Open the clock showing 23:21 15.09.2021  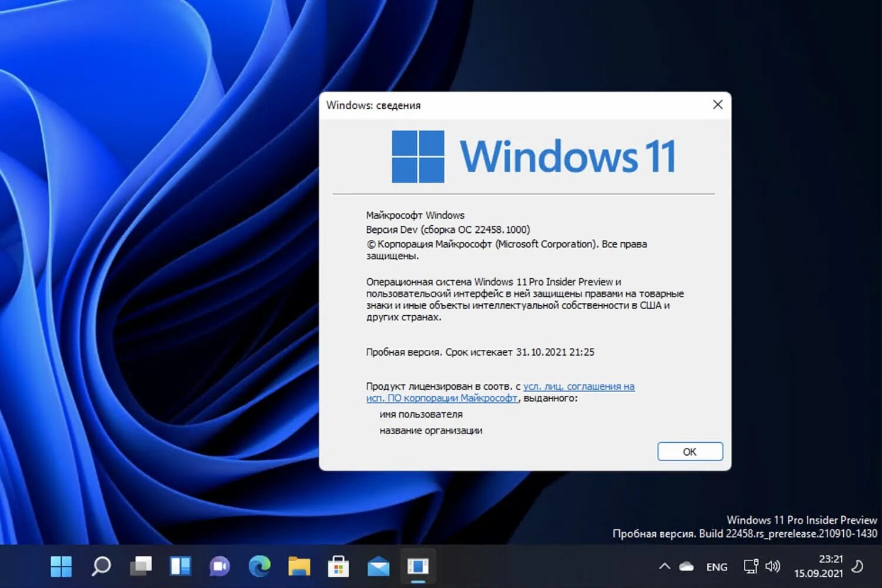818,566
